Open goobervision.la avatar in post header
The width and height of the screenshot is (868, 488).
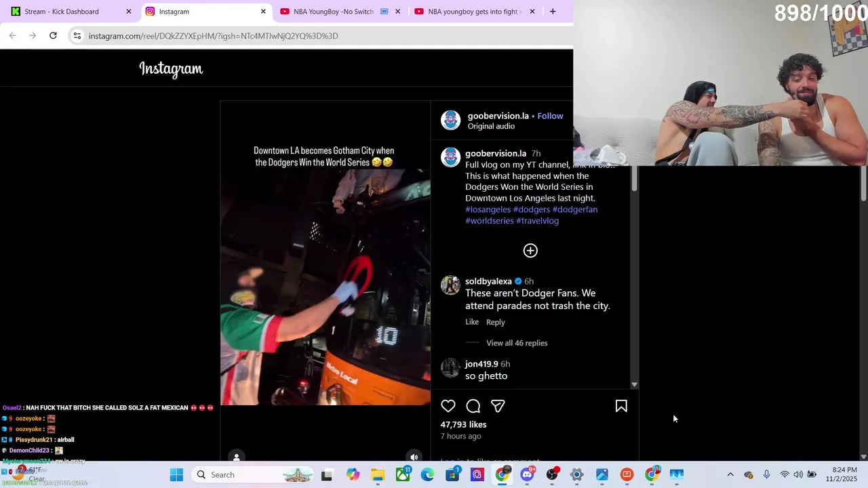pos(450,121)
